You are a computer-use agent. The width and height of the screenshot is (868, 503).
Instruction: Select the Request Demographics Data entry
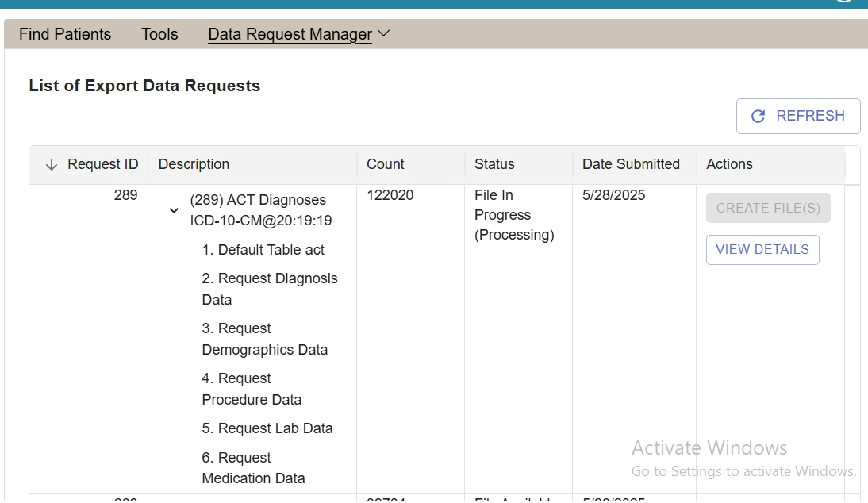264,339
